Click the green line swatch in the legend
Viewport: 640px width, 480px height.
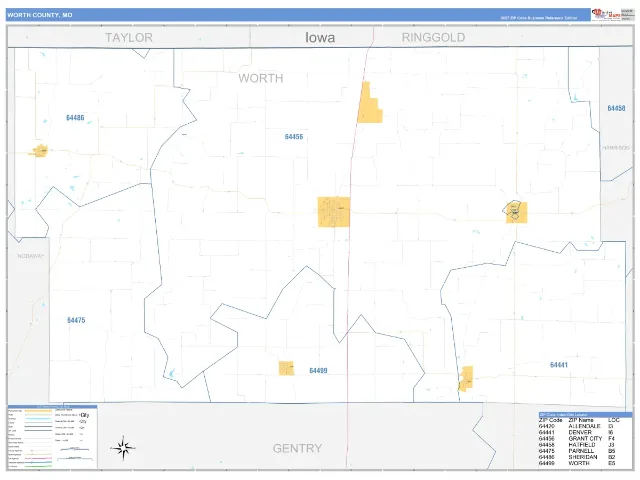[x=38, y=466]
